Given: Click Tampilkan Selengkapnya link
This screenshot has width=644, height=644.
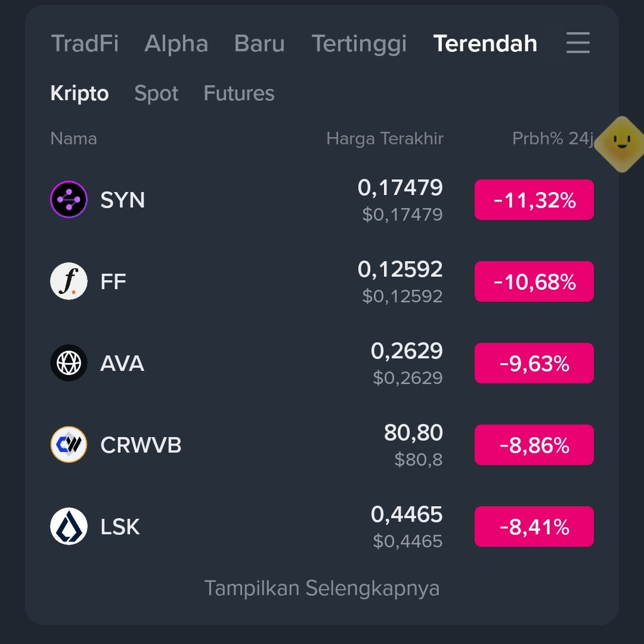Looking at the screenshot, I should coord(321,588).
